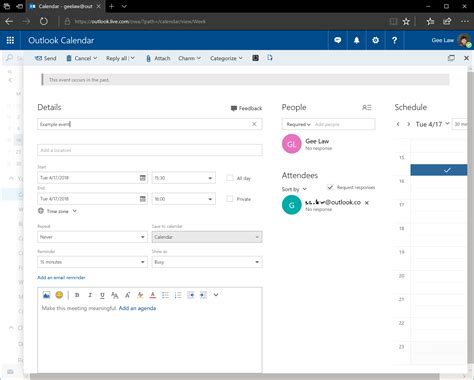Expand the Time zone option
Image resolution: width=474 pixels, height=380 pixels.
pyautogui.click(x=57, y=211)
